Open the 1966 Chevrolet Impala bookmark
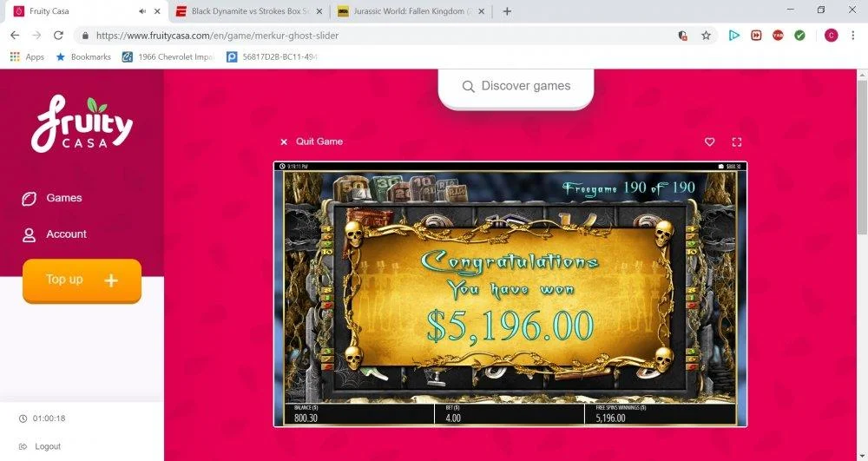 tap(169, 57)
